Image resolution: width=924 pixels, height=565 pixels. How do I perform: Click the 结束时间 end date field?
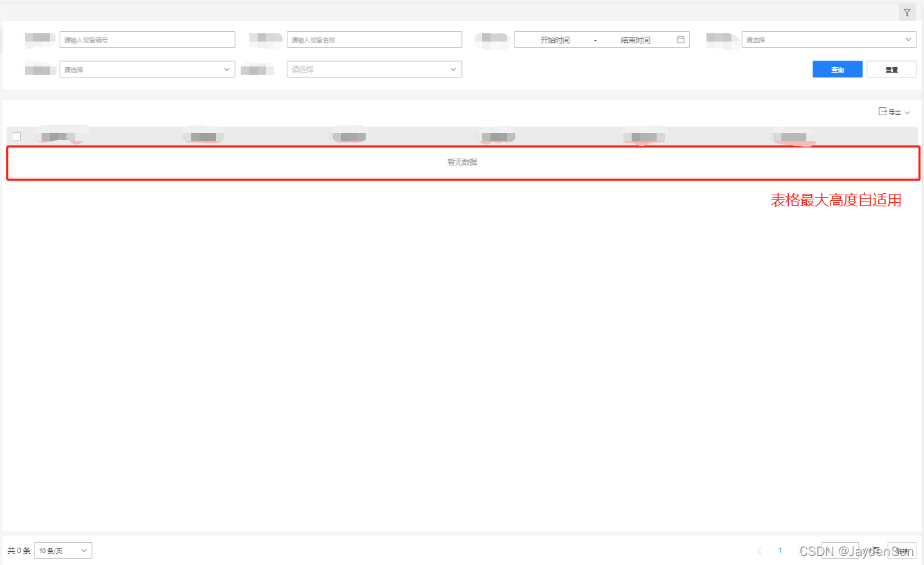click(635, 40)
